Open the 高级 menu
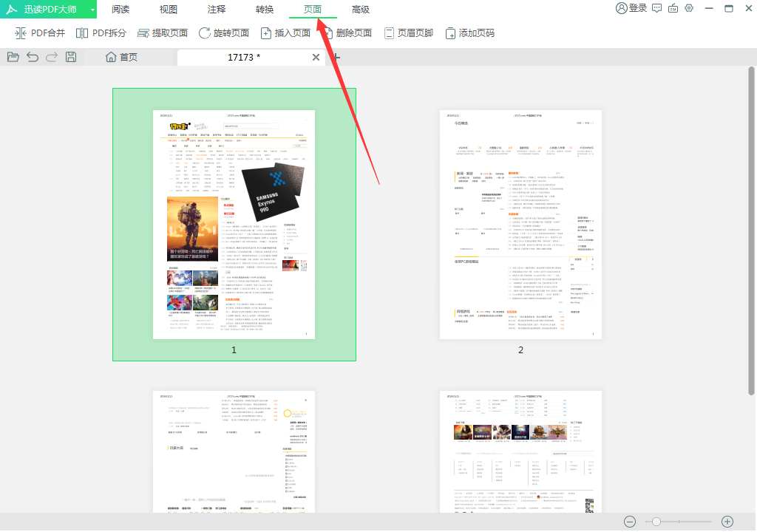757x532 pixels. click(x=361, y=9)
